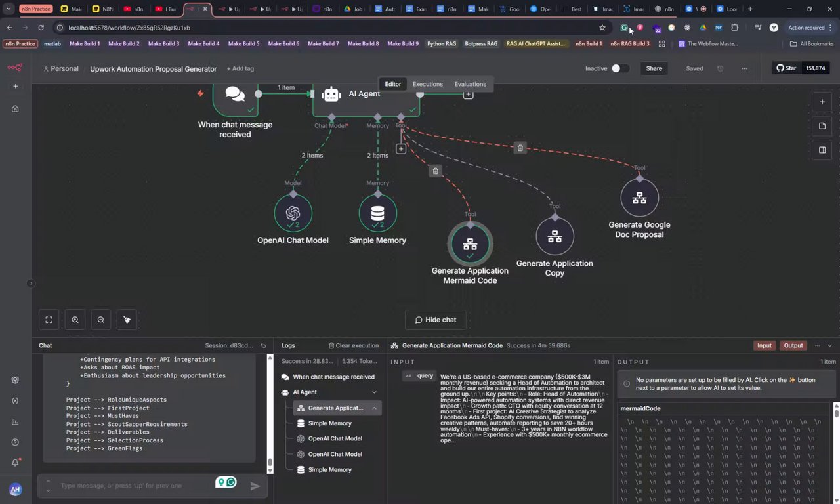Collapse the logs panel with chevron
The height and width of the screenshot is (504, 840).
coord(829,345)
